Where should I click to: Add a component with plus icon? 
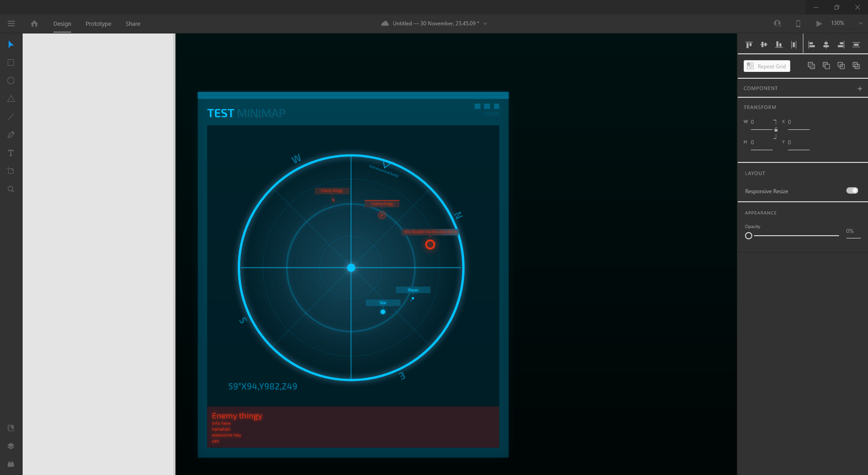(x=860, y=89)
